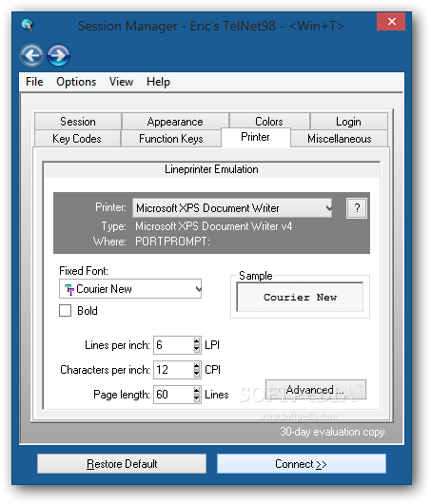Increase Page length with up arrow
The width and height of the screenshot is (431, 504).
click(197, 391)
